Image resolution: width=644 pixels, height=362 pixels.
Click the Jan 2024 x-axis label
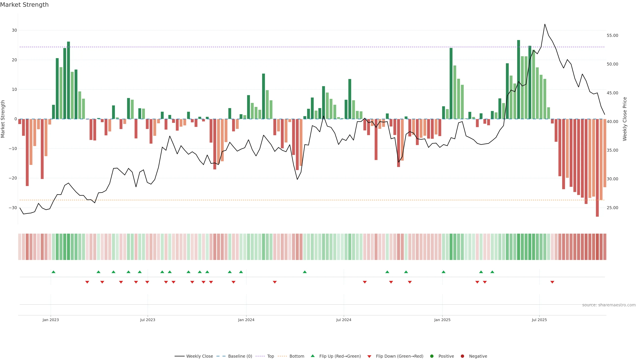click(246, 320)
